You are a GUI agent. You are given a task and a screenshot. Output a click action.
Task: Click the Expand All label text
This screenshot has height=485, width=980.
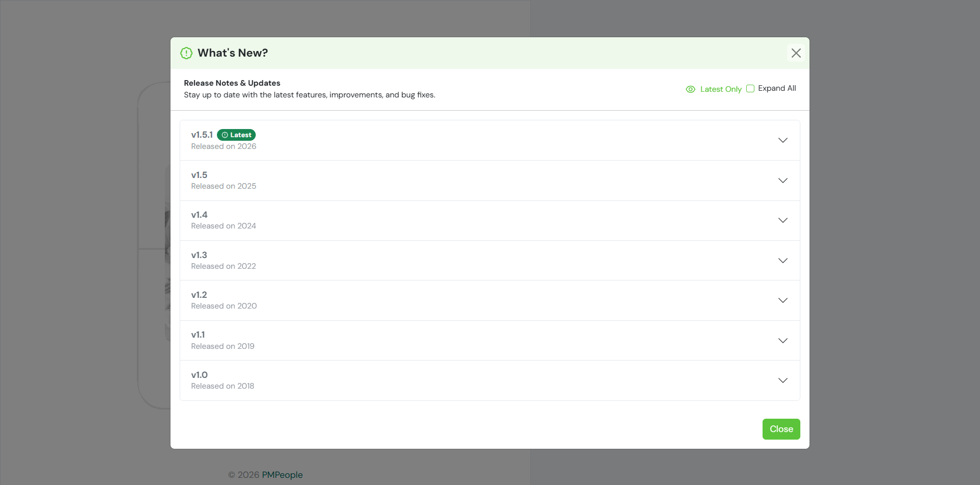click(777, 88)
